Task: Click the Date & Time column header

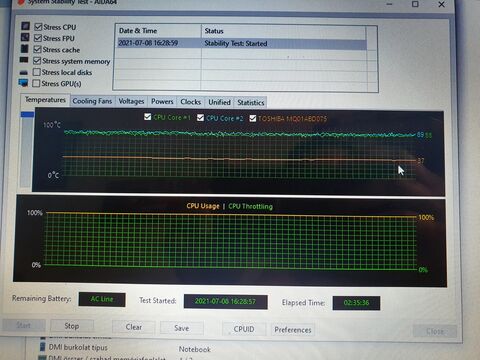Action: pyautogui.click(x=159, y=31)
